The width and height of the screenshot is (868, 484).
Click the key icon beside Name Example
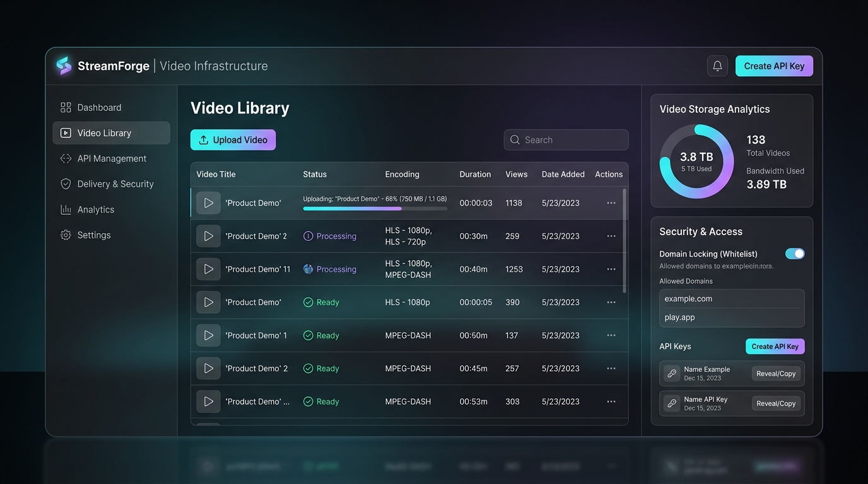[x=672, y=374]
